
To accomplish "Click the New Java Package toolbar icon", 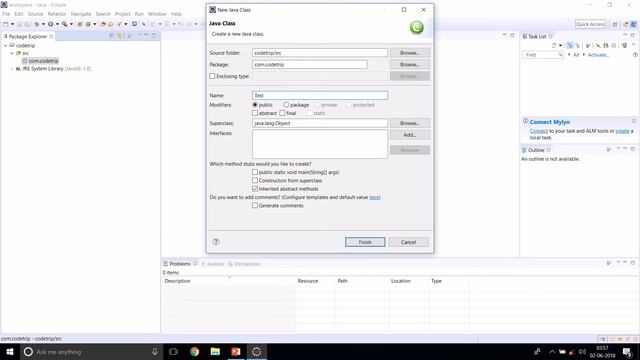I will [80, 24].
